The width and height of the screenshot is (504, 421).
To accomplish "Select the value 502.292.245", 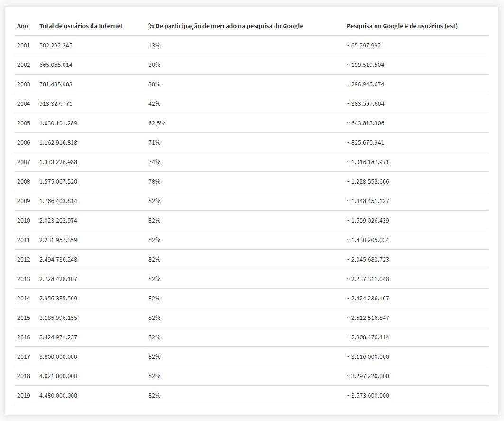I will [56, 46].
